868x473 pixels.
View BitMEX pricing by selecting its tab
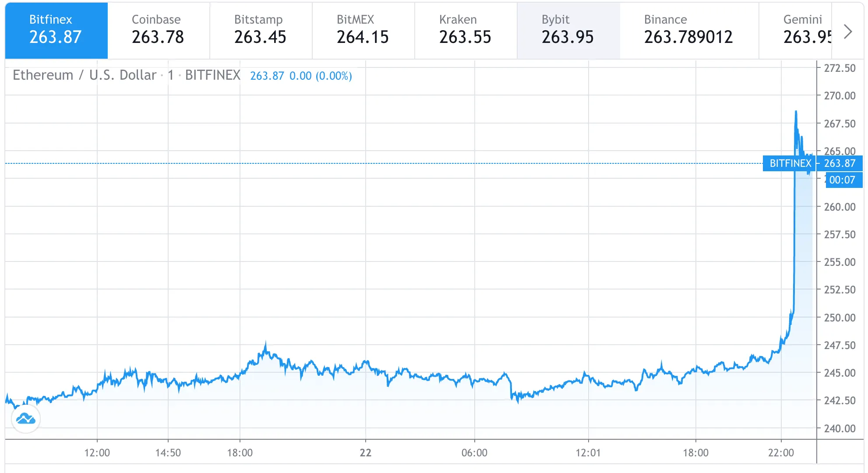click(x=363, y=30)
